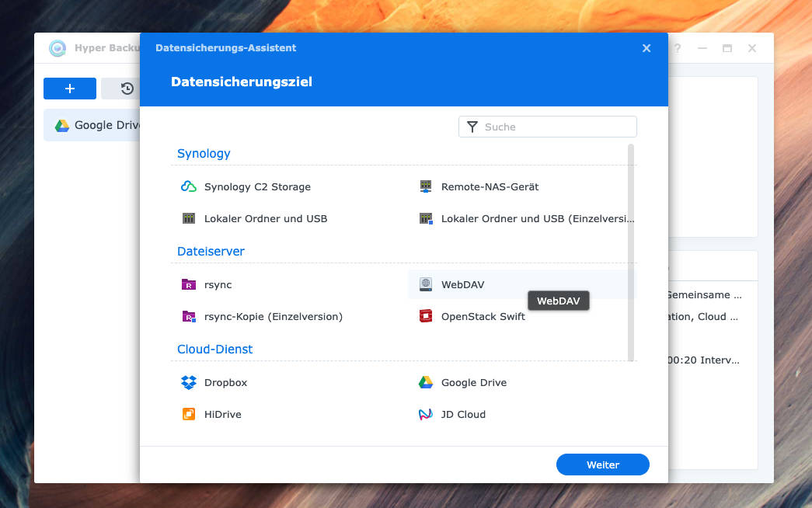This screenshot has width=812, height=508.
Task: Select HiDrive as destination
Action: coord(221,414)
